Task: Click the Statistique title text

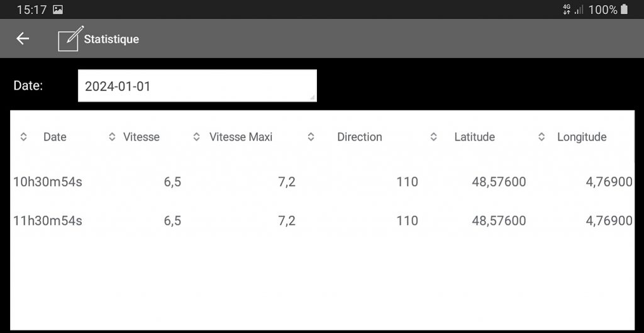Action: (111, 39)
